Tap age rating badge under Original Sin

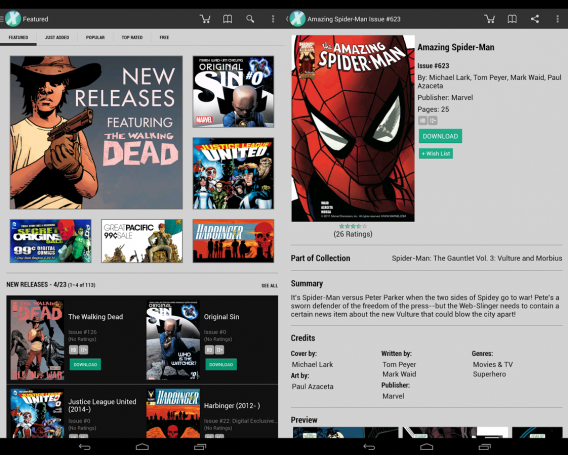click(x=220, y=350)
